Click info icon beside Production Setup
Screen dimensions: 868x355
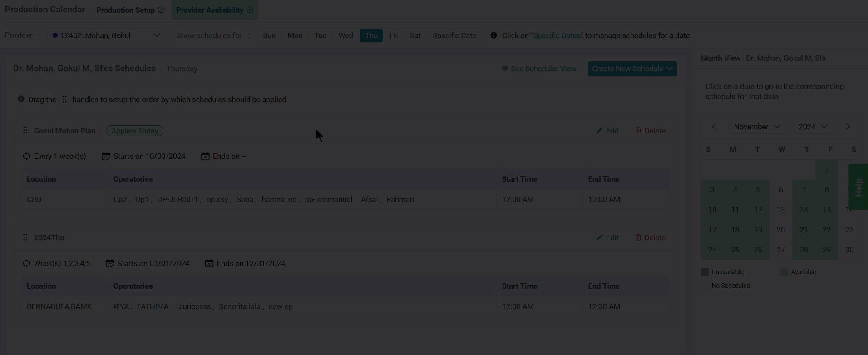(x=161, y=10)
